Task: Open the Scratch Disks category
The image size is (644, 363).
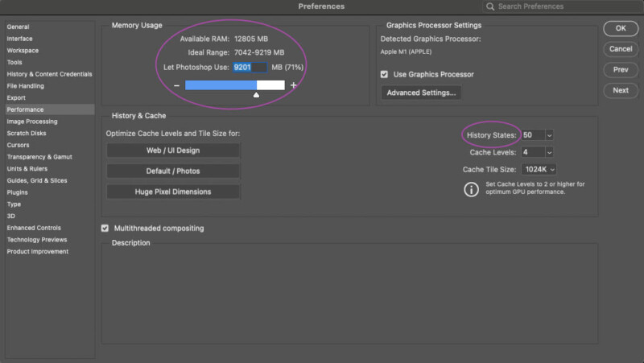Action: 27,134
